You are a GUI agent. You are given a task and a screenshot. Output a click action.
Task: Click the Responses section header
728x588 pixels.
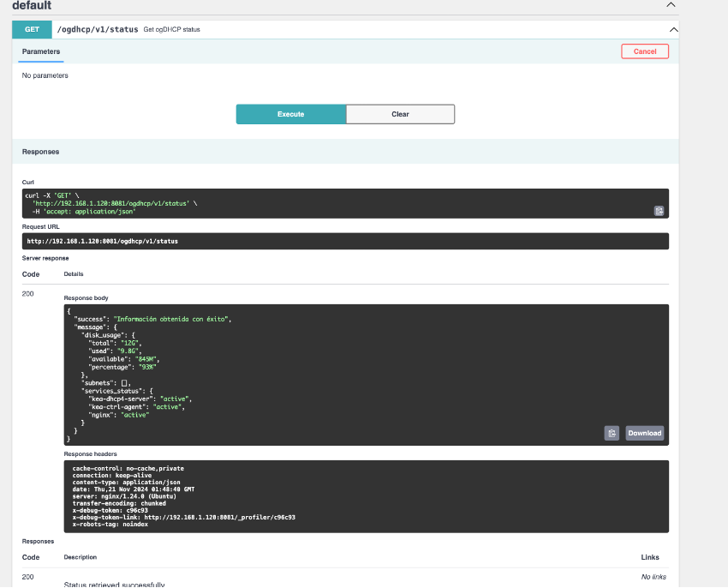click(x=41, y=151)
